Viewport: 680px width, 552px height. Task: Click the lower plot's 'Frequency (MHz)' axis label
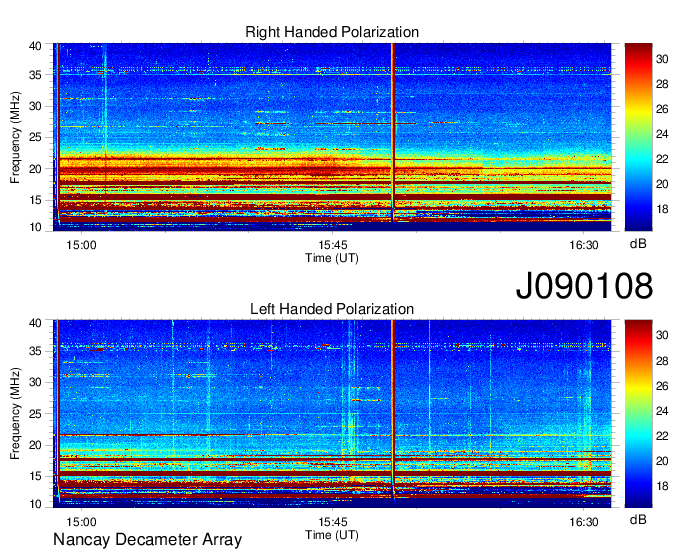15,414
